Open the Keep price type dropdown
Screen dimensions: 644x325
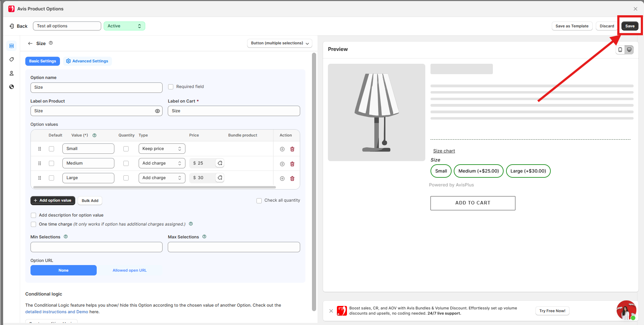click(x=162, y=149)
